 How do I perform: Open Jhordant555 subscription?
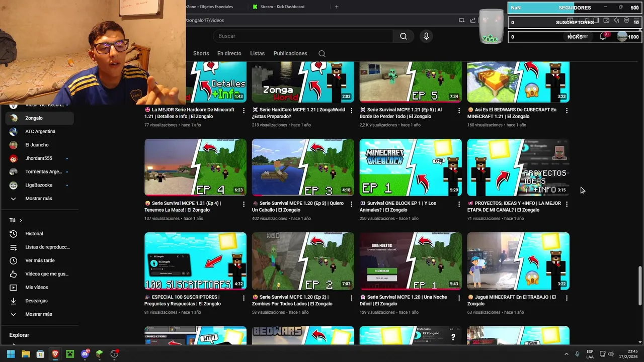39,158
